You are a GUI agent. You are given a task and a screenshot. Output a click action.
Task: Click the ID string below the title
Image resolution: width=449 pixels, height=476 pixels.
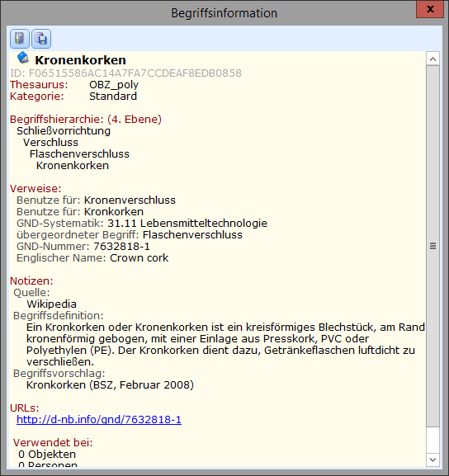[125, 73]
